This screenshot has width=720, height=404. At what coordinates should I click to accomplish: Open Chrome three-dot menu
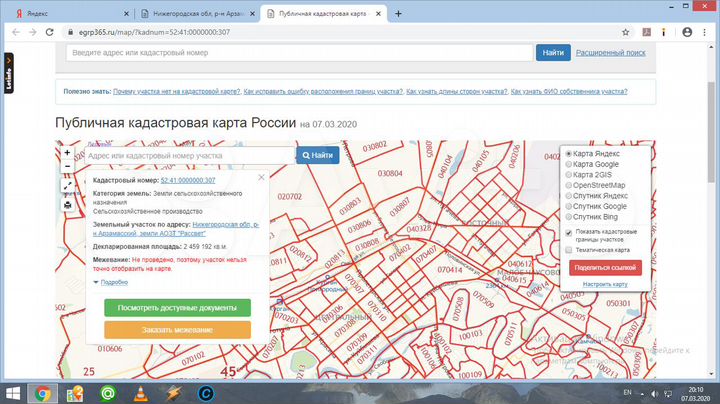(704, 32)
